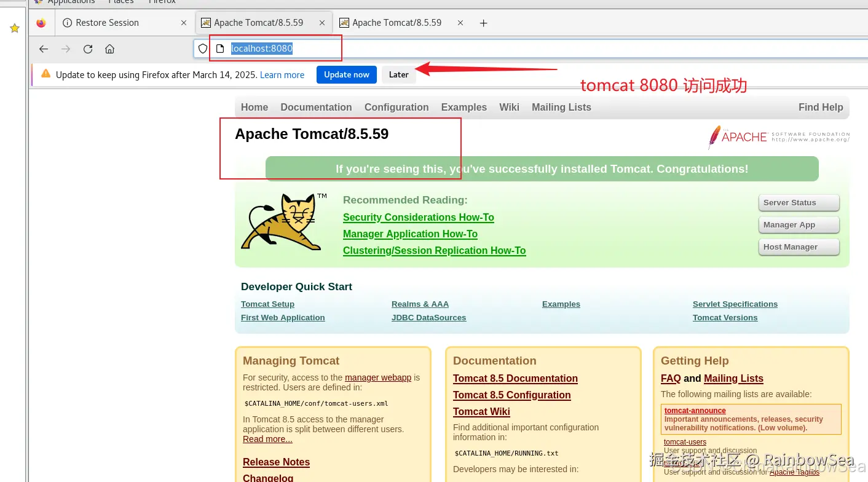This screenshot has width=868, height=482.
Task: Open the Tomcat Wiki link
Action: tap(481, 412)
